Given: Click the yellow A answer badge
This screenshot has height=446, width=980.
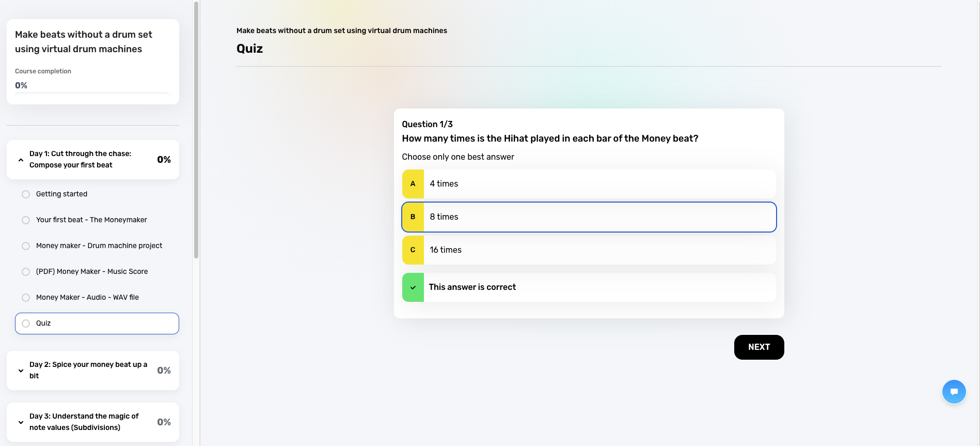Looking at the screenshot, I should [413, 184].
